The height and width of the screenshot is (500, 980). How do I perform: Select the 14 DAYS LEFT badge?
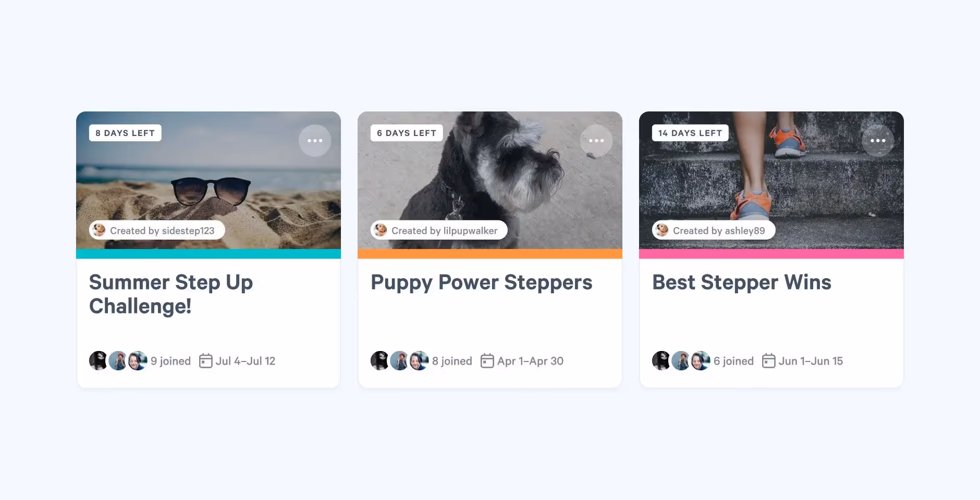coord(690,133)
